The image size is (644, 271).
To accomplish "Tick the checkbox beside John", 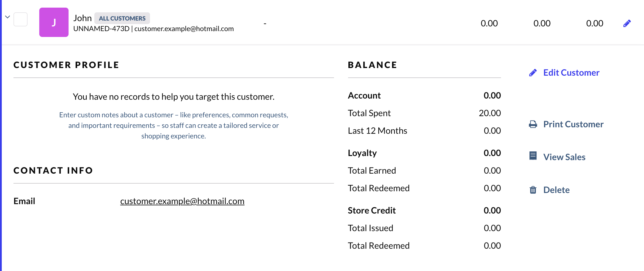I will click(21, 19).
